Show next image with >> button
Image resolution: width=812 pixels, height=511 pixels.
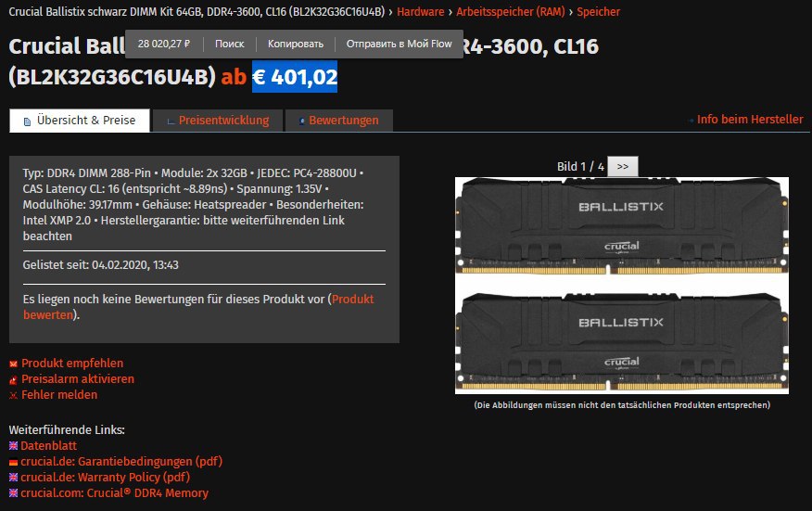[x=623, y=166]
